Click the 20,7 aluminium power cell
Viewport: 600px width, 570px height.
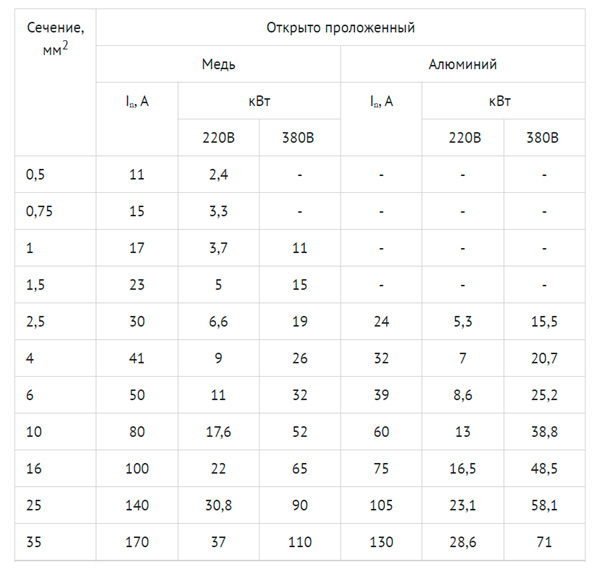pos(544,359)
